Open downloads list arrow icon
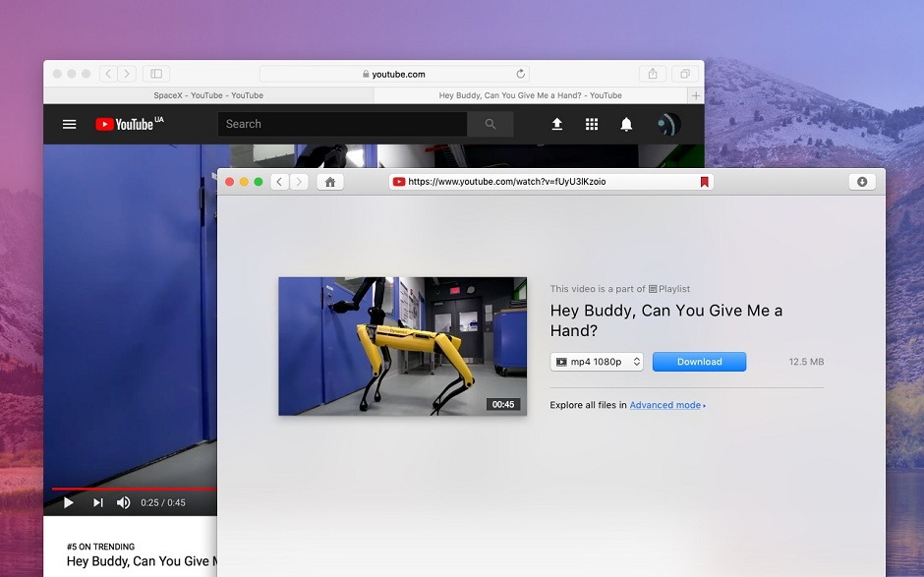924x577 pixels. (861, 182)
